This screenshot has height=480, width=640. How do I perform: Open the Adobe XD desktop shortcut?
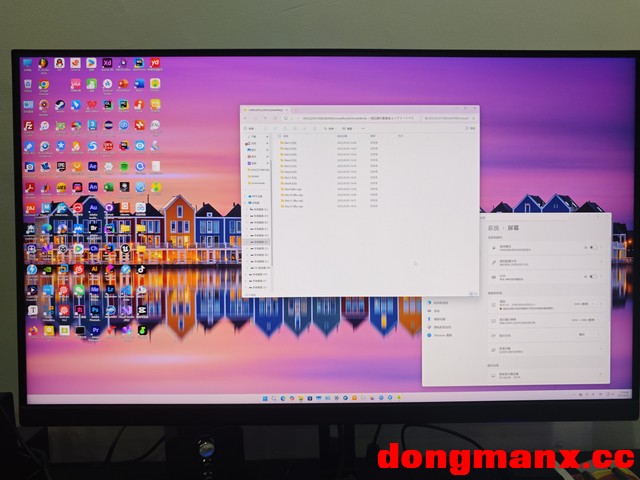[x=108, y=63]
